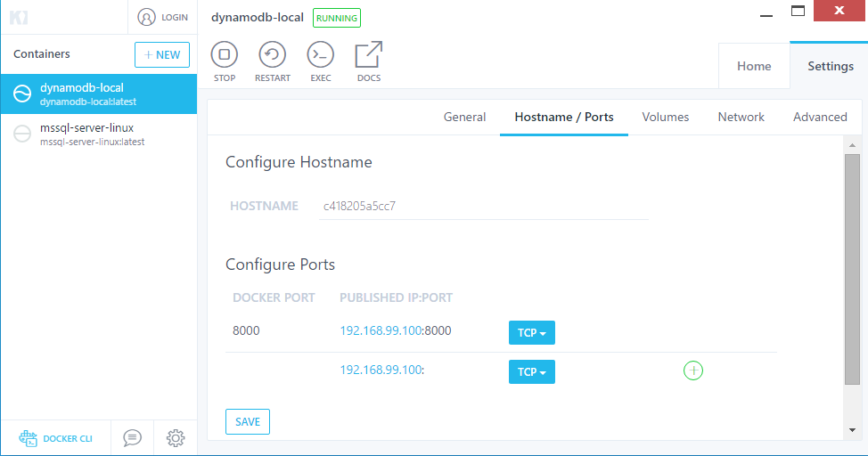The width and height of the screenshot is (868, 456).
Task: Click the dynamodb-local running state icon
Action: point(22,94)
